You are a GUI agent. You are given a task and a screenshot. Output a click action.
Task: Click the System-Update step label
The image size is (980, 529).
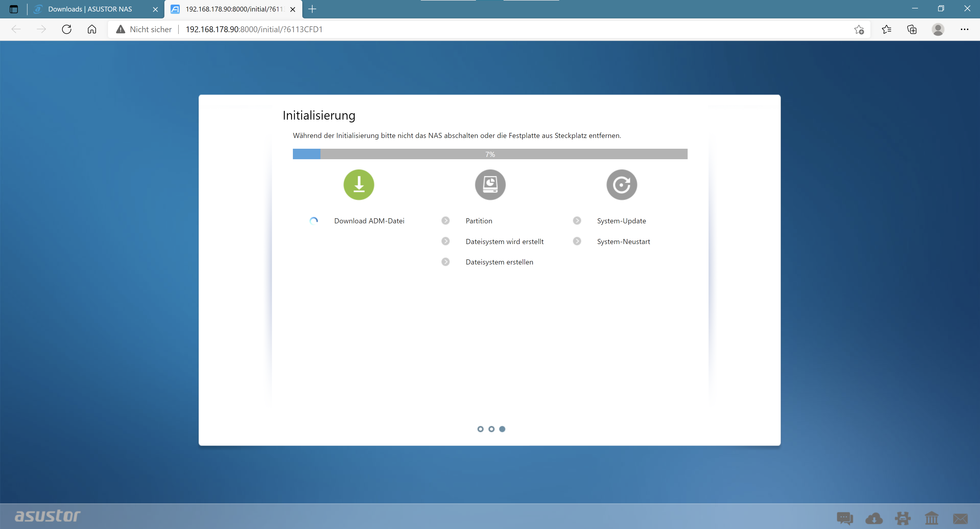[x=621, y=221]
